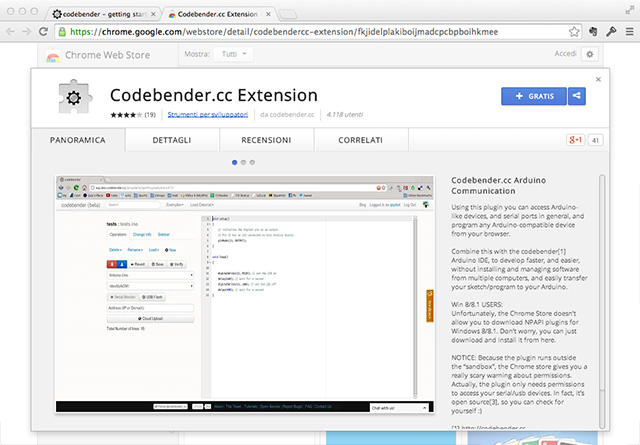Click the extension screenshot preview image
This screenshot has width=640, height=445.
[245, 294]
